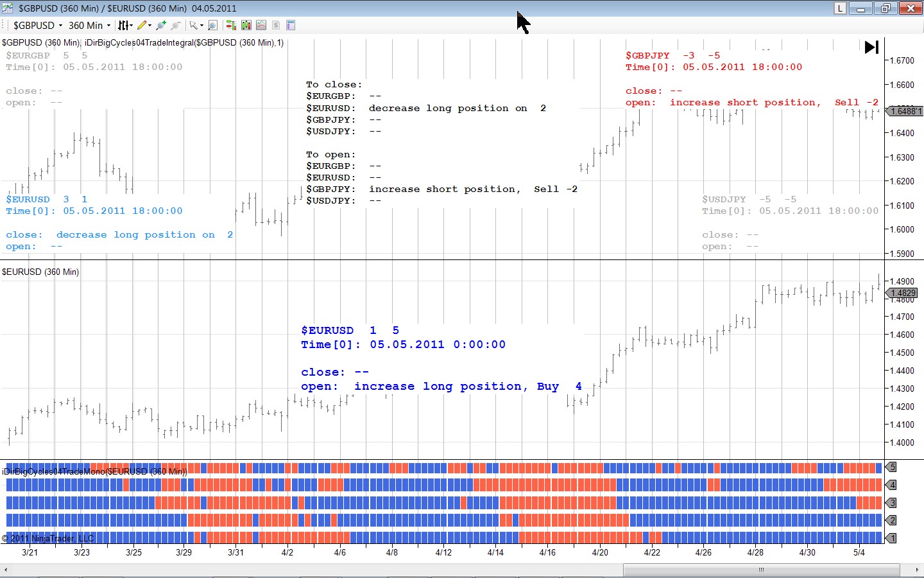
Task: Click the L link button in title bar
Action: tap(840, 8)
